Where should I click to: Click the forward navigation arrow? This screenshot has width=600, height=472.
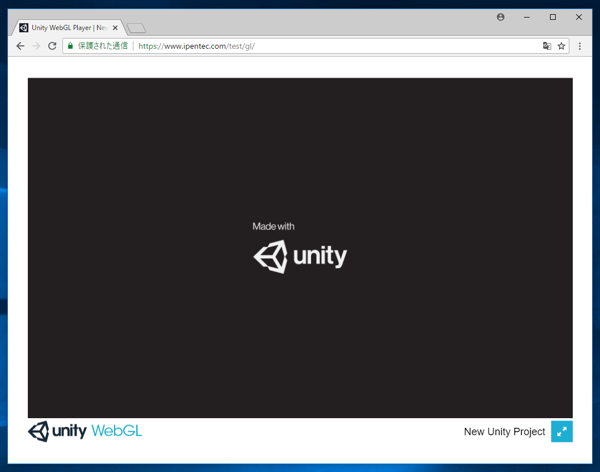click(36, 46)
